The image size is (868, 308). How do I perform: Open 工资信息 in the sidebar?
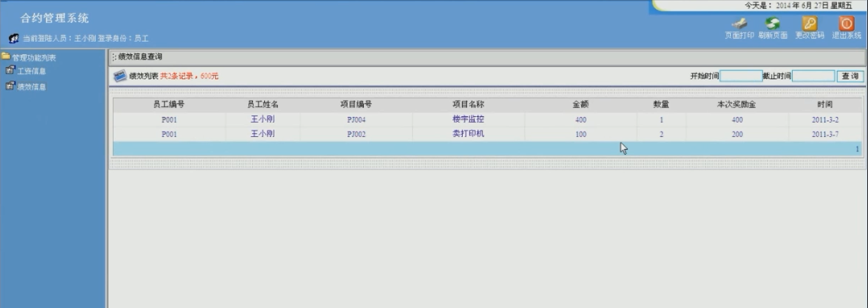tap(31, 71)
